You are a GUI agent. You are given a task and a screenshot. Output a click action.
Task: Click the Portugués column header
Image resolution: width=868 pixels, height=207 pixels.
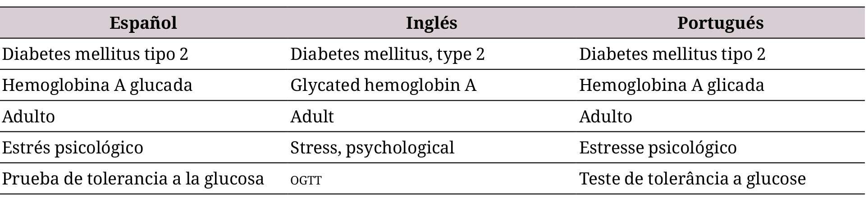[x=720, y=23]
